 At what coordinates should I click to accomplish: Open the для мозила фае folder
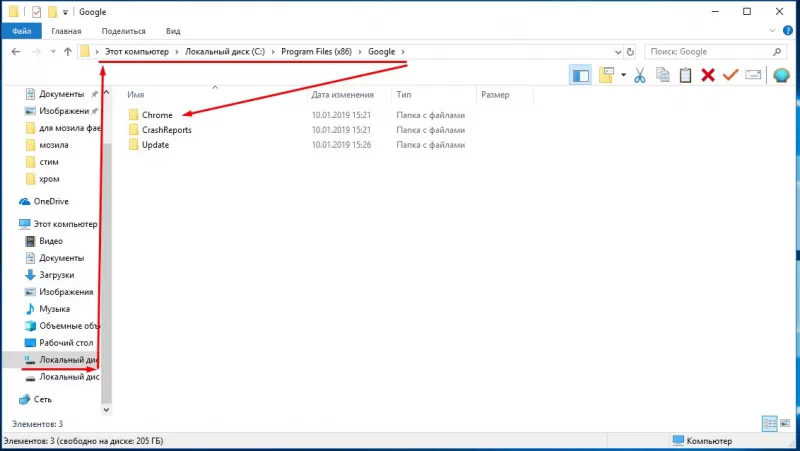64,128
